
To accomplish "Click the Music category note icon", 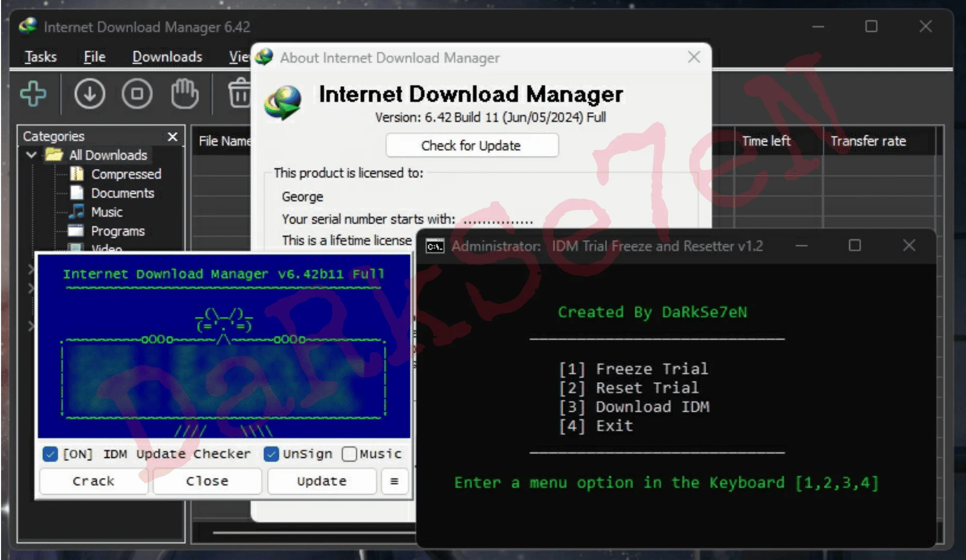I will [77, 212].
